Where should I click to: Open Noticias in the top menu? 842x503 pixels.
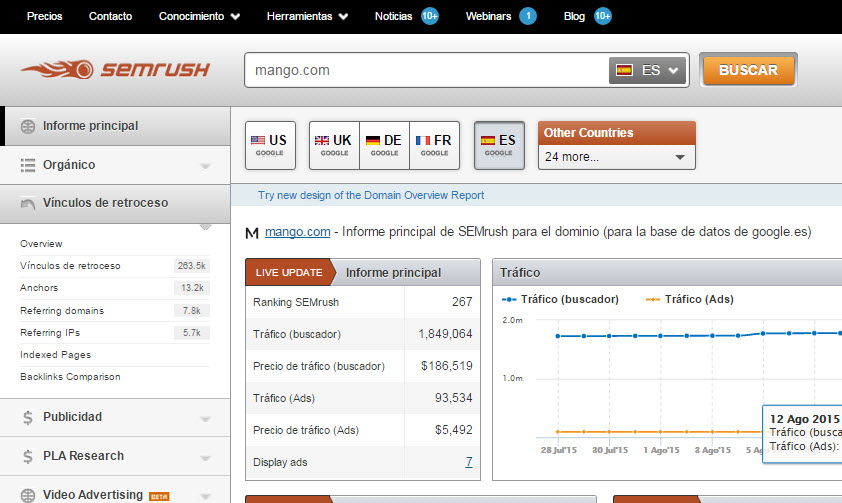pyautogui.click(x=393, y=16)
